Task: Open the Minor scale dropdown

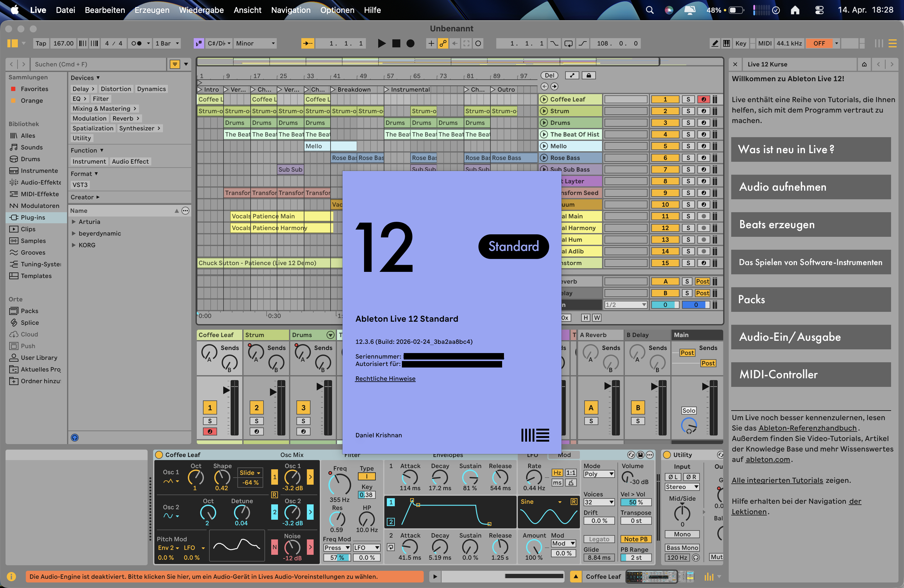Action: click(255, 43)
